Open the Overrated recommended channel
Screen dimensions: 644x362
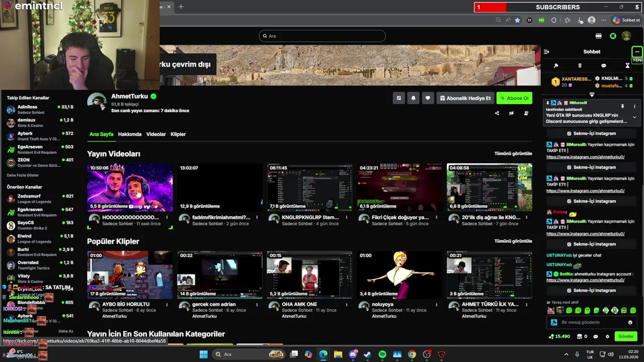(x=40, y=264)
